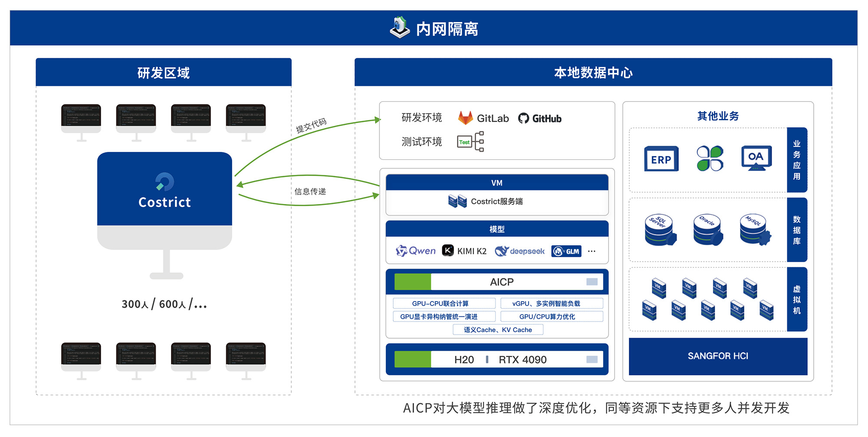Click the 语义Cache、KV Cache tag
The height and width of the screenshot is (437, 868).
497,330
